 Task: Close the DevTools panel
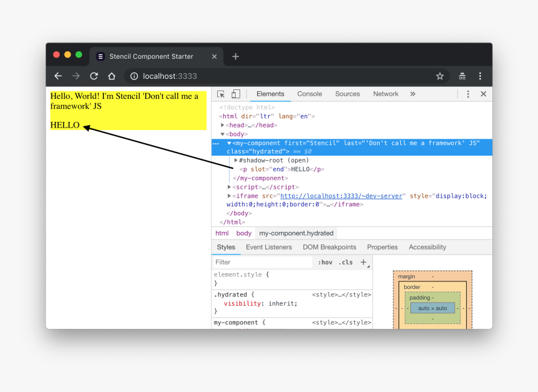(484, 94)
